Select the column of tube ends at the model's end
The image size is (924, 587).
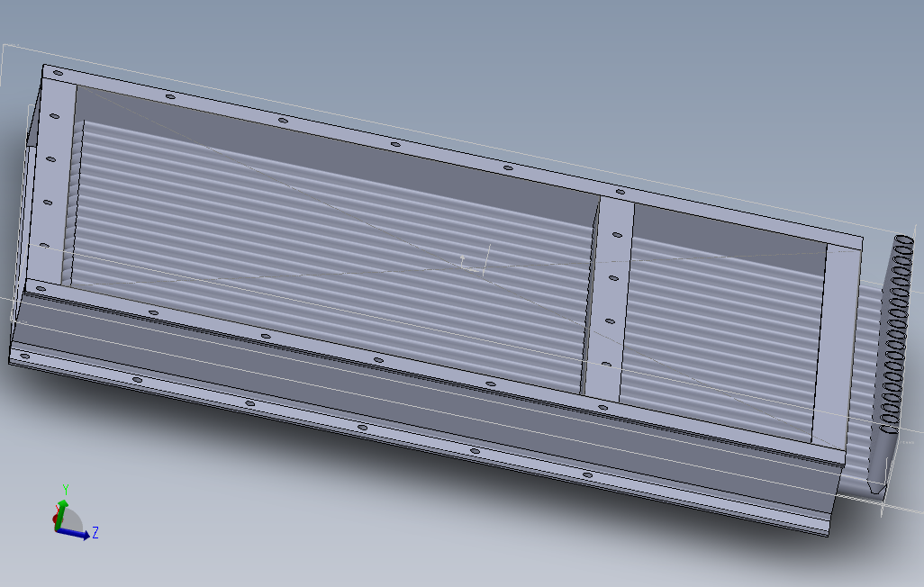click(x=896, y=334)
